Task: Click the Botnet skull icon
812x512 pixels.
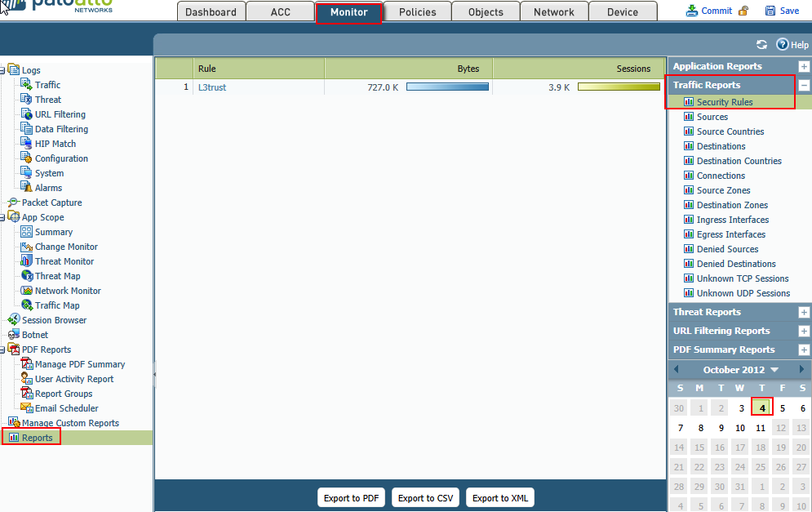Action: pos(13,335)
